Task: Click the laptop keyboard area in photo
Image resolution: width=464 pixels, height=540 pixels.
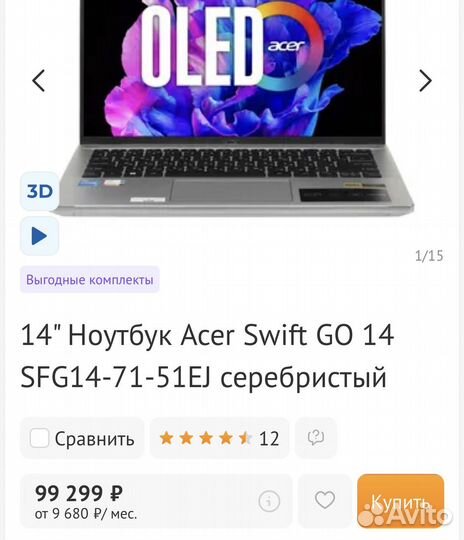Action: [x=231, y=164]
